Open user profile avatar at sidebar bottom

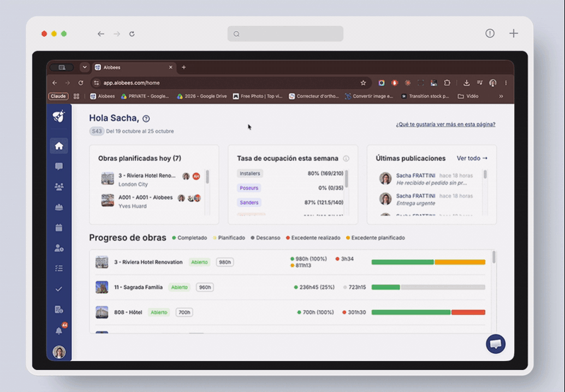tap(59, 352)
